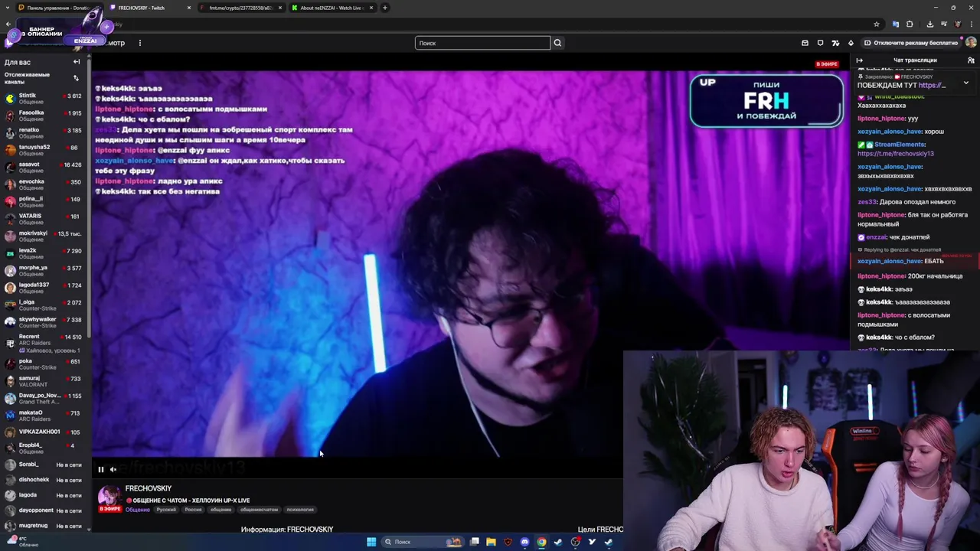
Task: Open Twitch whispers chat bubble icon
Action: (x=820, y=43)
